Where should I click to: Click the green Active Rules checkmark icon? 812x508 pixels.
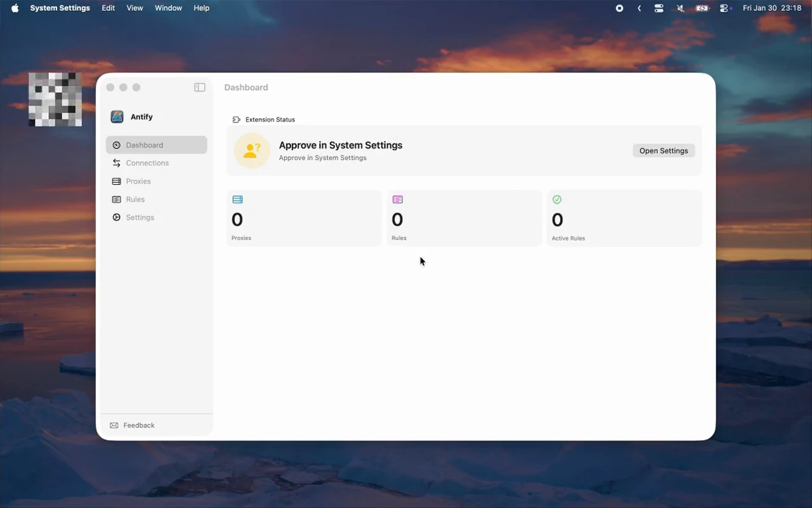(x=557, y=199)
